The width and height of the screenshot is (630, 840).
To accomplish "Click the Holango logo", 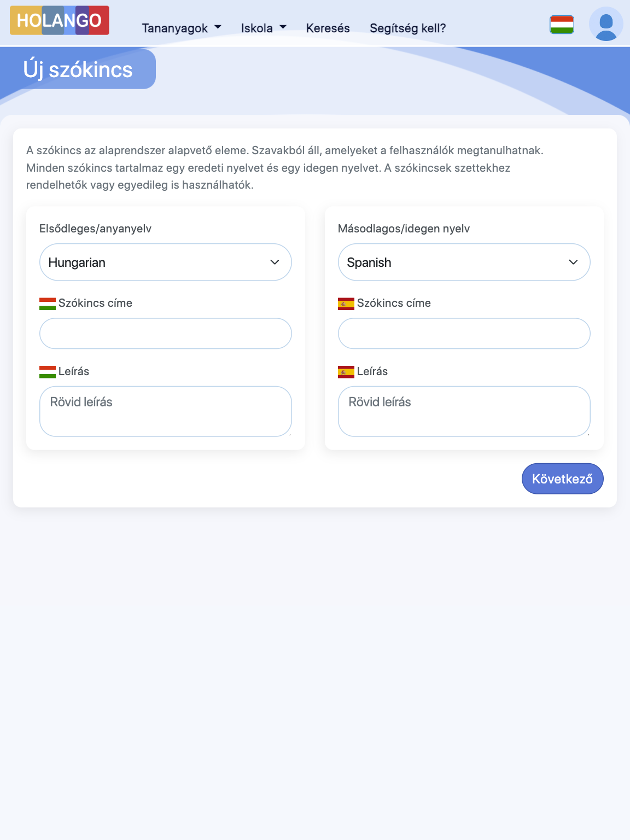I will [60, 20].
